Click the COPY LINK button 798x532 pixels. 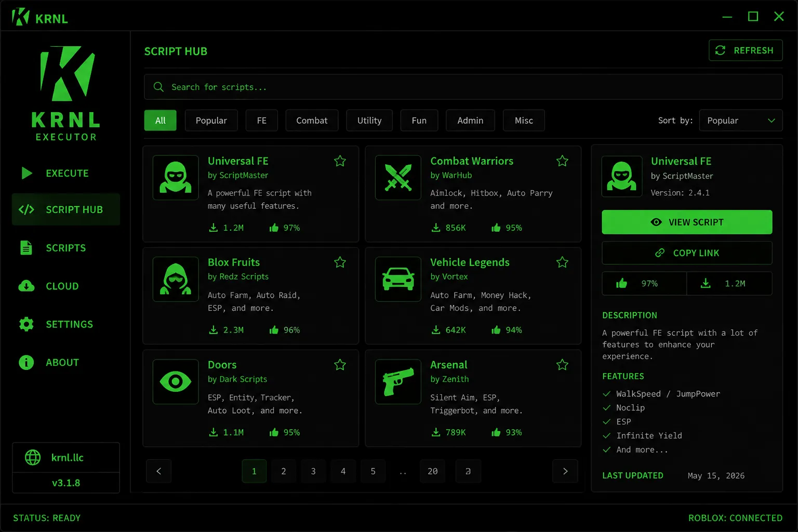[x=687, y=253]
